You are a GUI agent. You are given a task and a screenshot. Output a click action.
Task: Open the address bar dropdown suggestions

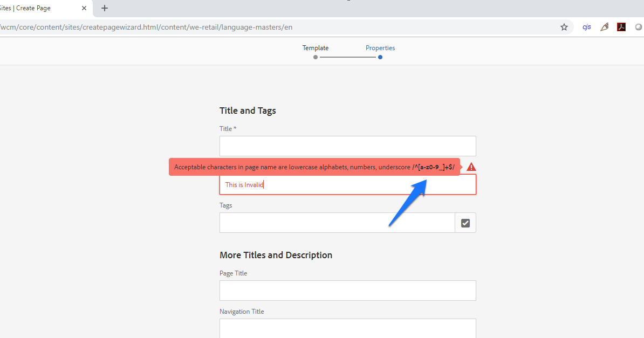[x=270, y=26]
